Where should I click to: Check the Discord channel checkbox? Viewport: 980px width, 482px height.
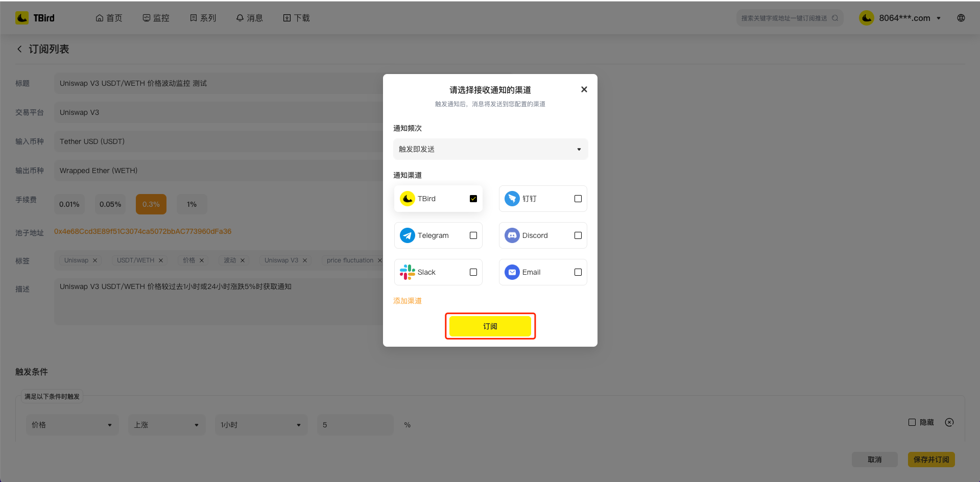point(578,235)
